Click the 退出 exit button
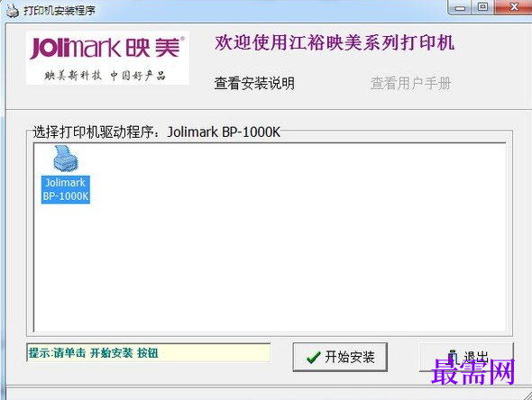Viewport: 532px width, 400px height. (x=466, y=357)
